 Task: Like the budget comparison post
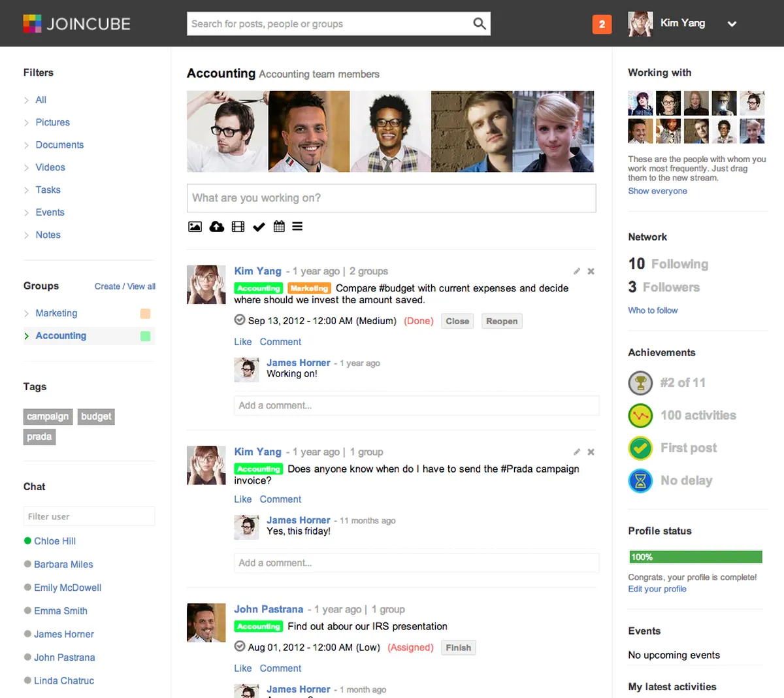[243, 342]
